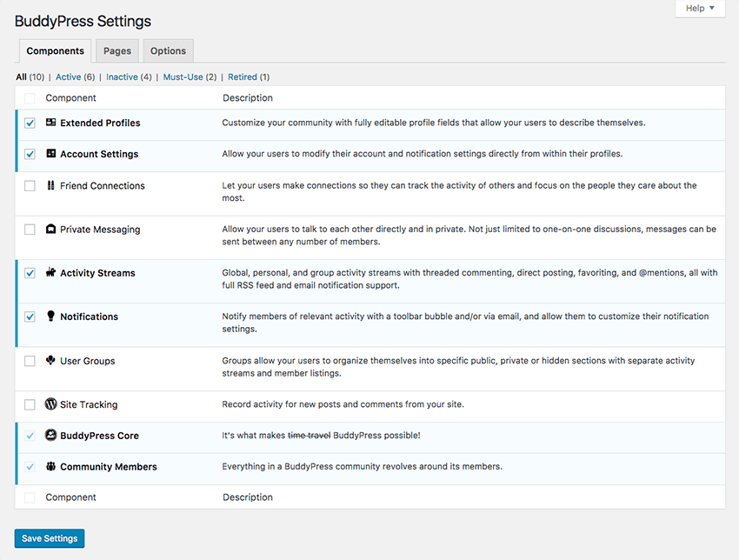Click the Component header at table top
Screen dimensions: 739x560
(70, 98)
